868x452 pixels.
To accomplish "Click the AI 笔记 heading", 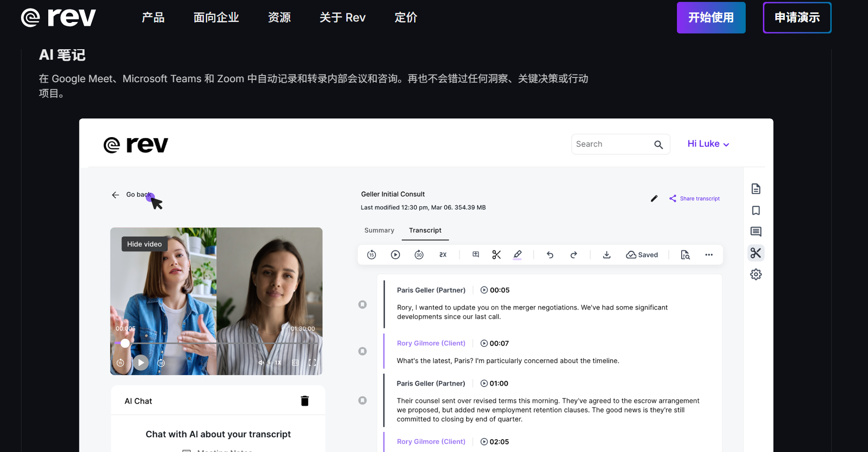I will click(x=62, y=55).
